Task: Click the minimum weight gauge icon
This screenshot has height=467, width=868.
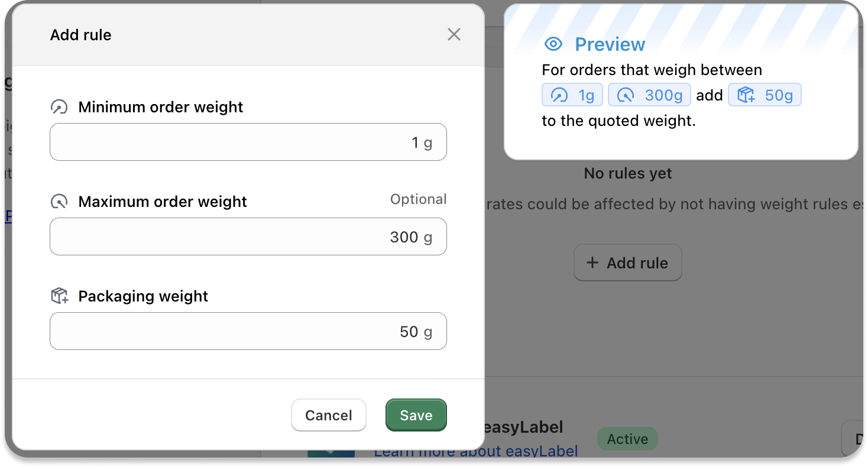Action: [59, 107]
